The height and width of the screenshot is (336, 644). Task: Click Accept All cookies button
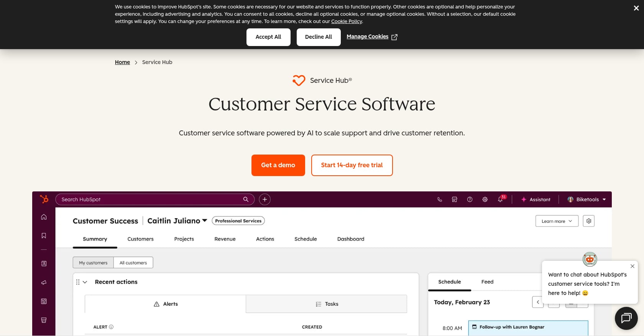[x=268, y=37]
